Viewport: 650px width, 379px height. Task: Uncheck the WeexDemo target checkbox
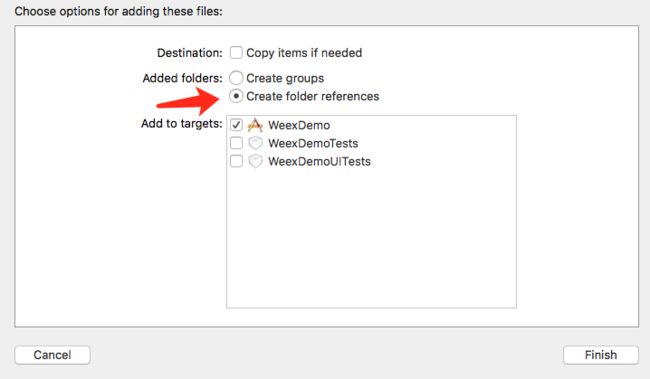click(236, 125)
